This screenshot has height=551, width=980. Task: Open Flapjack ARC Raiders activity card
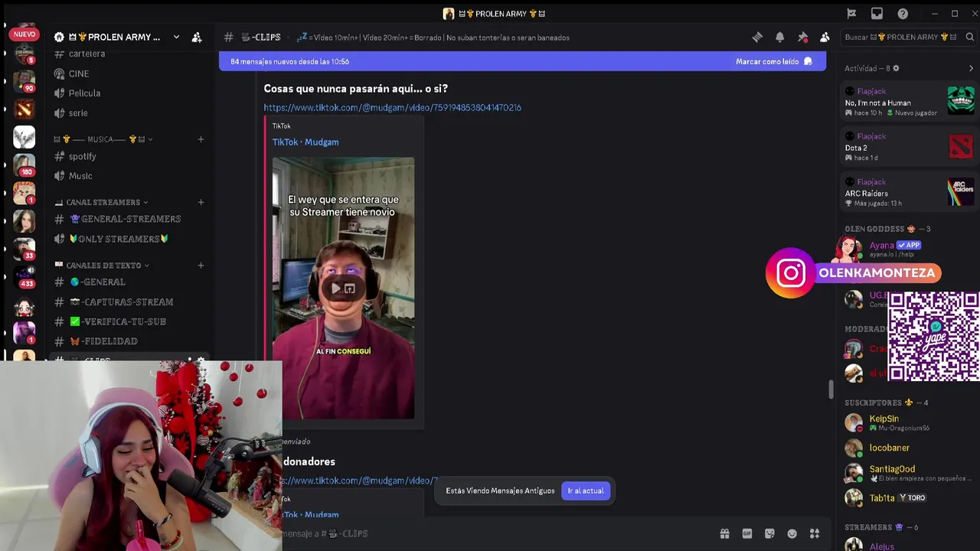tap(909, 193)
